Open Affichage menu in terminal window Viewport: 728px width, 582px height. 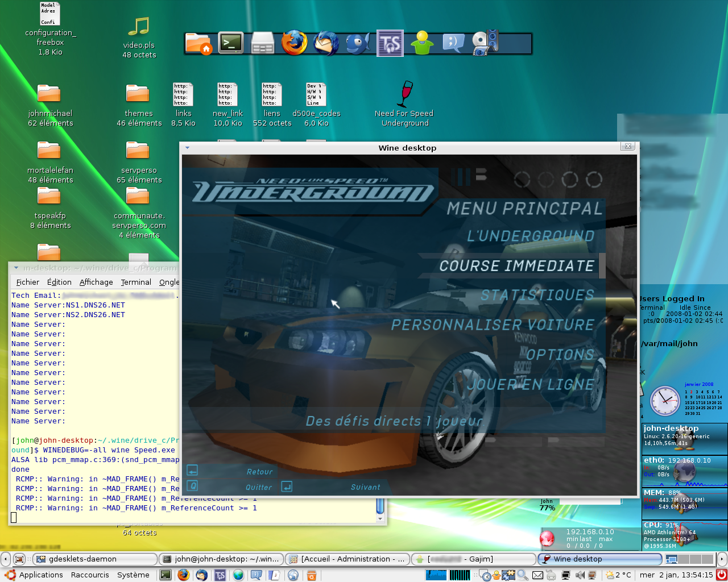96,282
